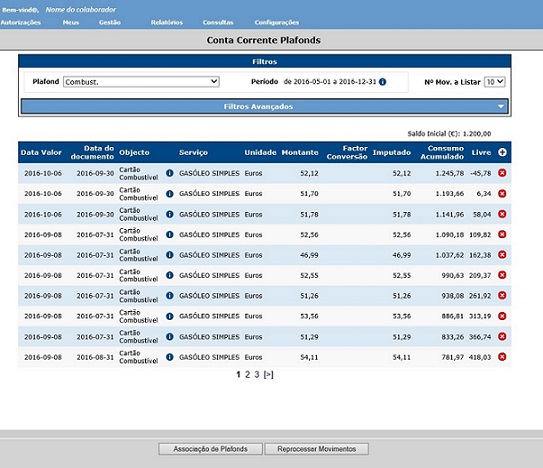Click the info icon next to Período dates

[x=382, y=82]
